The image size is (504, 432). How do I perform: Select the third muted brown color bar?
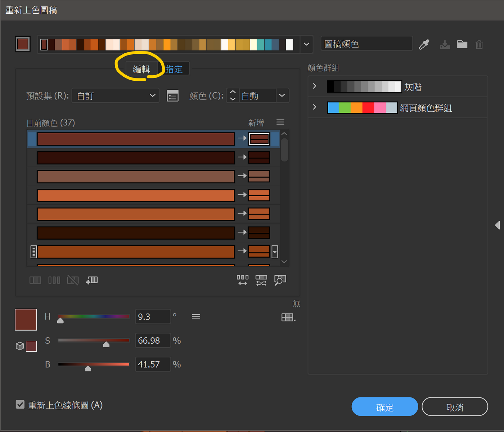(x=136, y=176)
